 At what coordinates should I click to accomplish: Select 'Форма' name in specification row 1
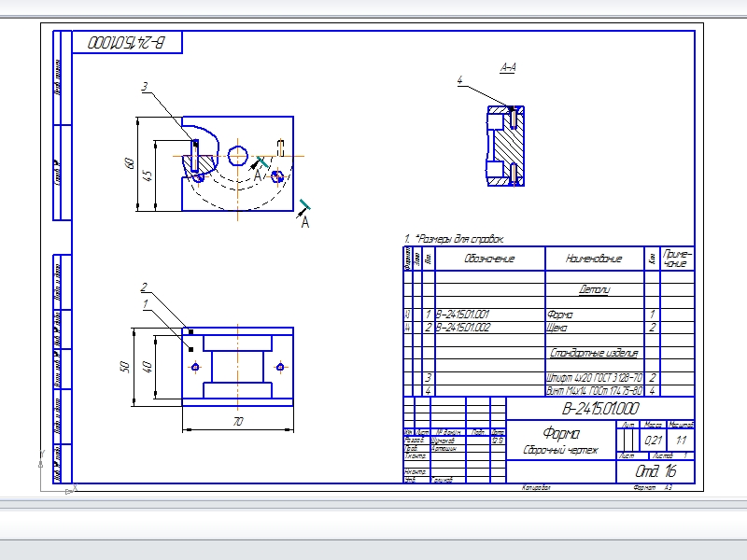pos(559,315)
